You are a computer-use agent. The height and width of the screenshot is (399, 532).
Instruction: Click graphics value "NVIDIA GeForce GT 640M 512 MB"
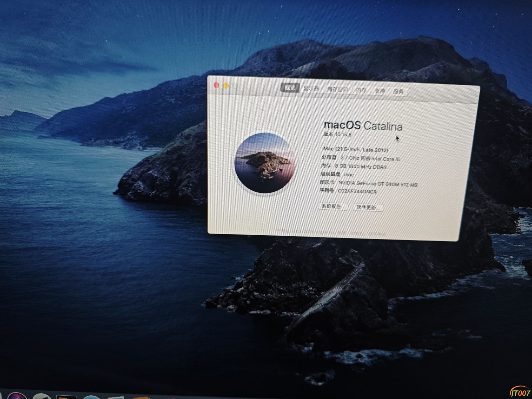[x=378, y=184]
